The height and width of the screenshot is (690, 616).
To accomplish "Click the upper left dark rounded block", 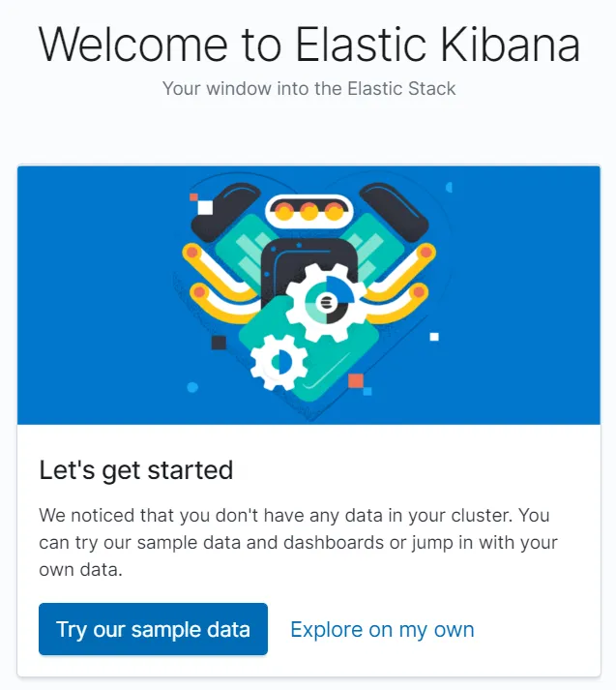I will tap(225, 212).
